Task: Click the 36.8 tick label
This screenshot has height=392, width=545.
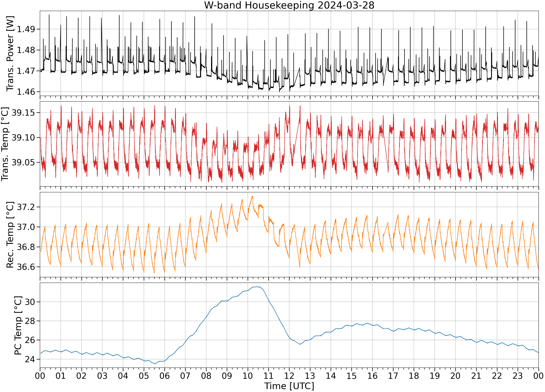Action: pos(26,247)
